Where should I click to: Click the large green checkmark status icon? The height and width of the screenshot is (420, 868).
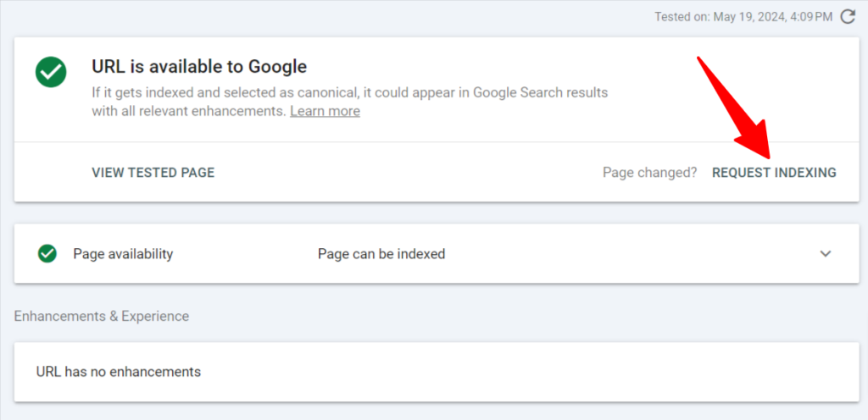(x=50, y=72)
